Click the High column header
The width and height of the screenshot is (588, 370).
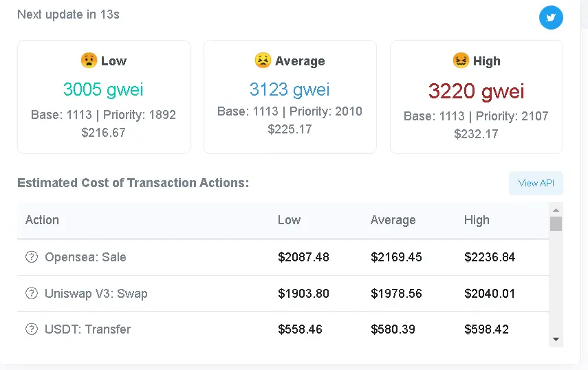[x=477, y=219]
